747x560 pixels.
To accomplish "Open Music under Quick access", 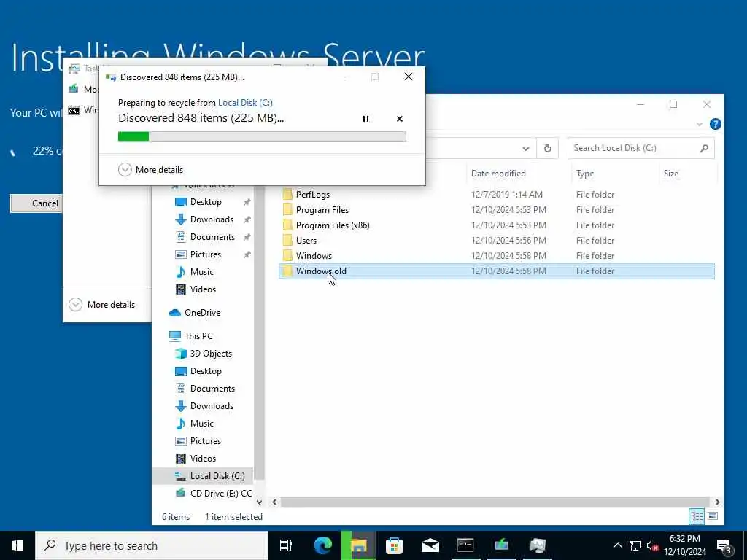I will click(201, 272).
